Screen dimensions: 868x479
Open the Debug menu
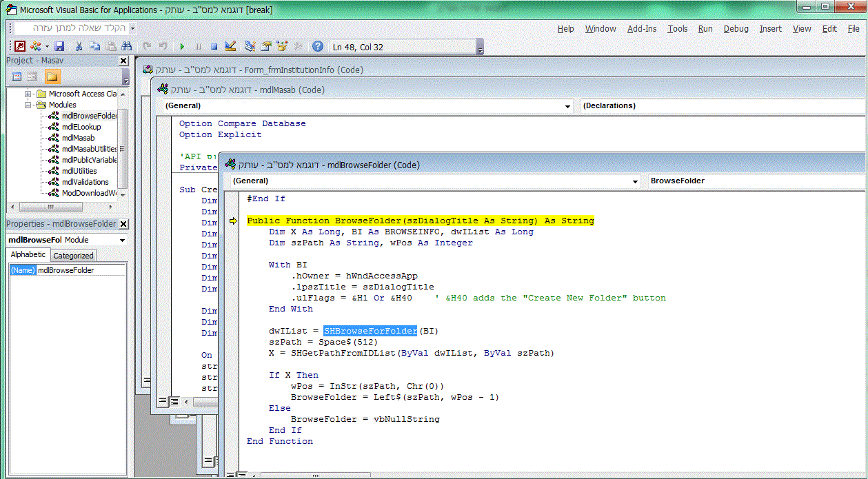[736, 28]
